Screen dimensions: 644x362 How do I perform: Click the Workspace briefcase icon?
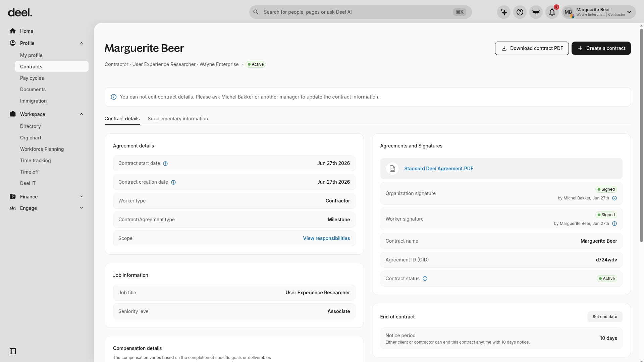pos(13,114)
